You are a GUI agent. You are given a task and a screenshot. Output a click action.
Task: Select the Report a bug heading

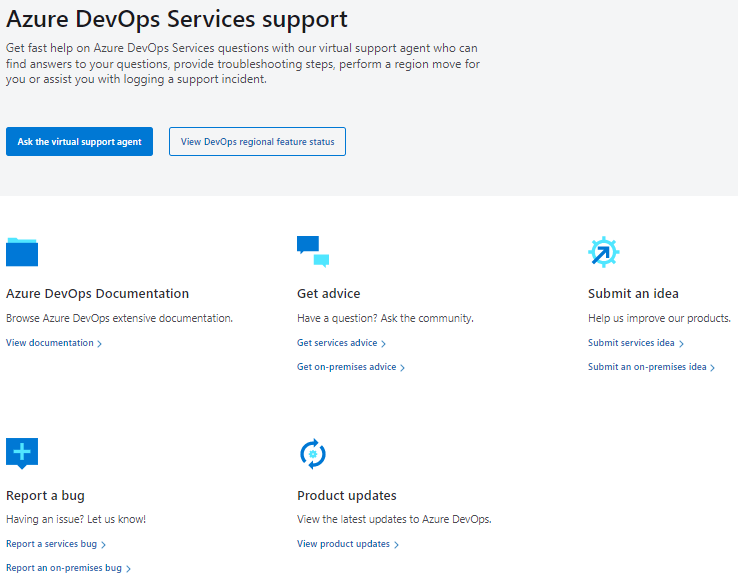45,495
